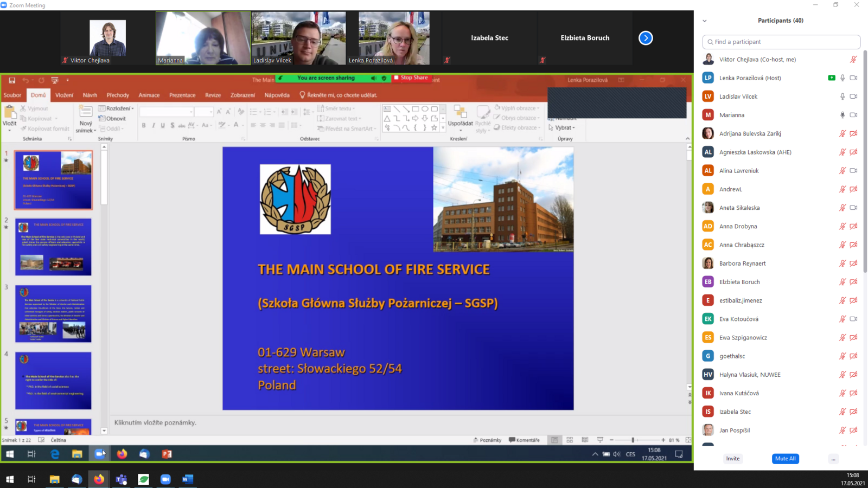Toggle Marianna's microphone in participants list
868x488 pixels.
coord(843,115)
